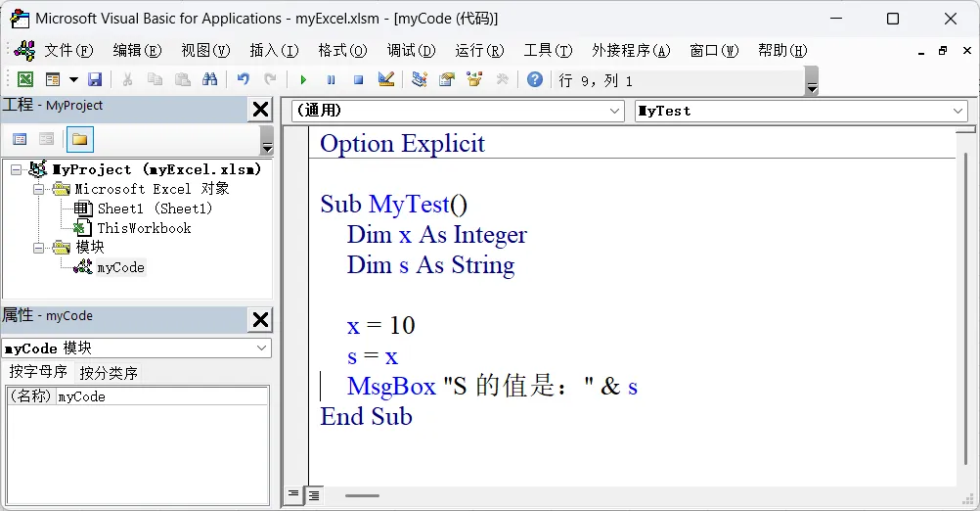Viewport: 980px width, 511px height.
Task: Open the 编辑(E) menu
Action: tap(137, 50)
